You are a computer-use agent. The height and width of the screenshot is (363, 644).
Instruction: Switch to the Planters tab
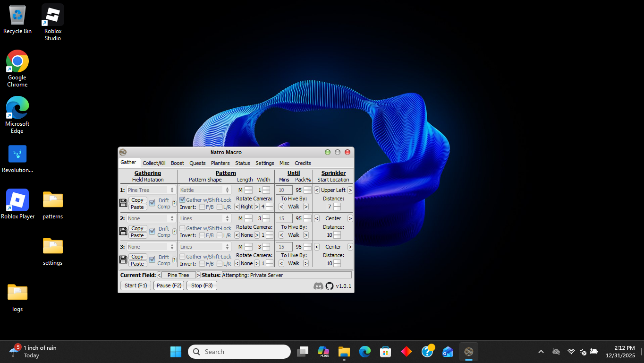pos(220,163)
